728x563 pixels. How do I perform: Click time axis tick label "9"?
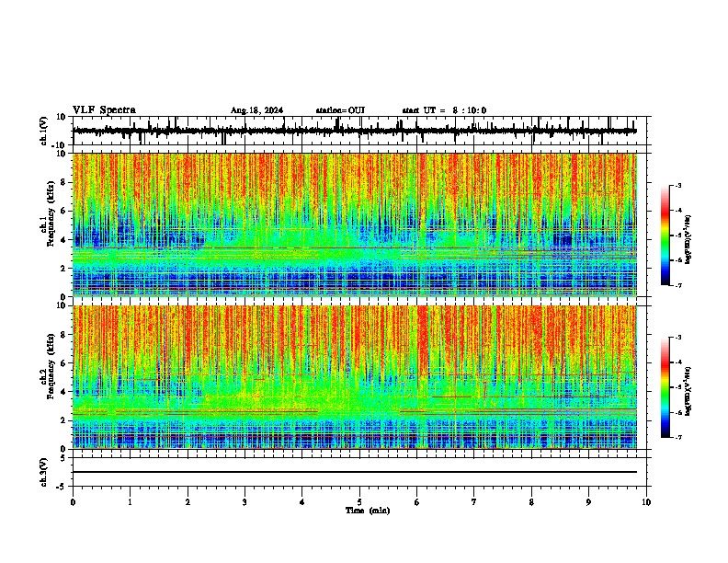pos(588,501)
